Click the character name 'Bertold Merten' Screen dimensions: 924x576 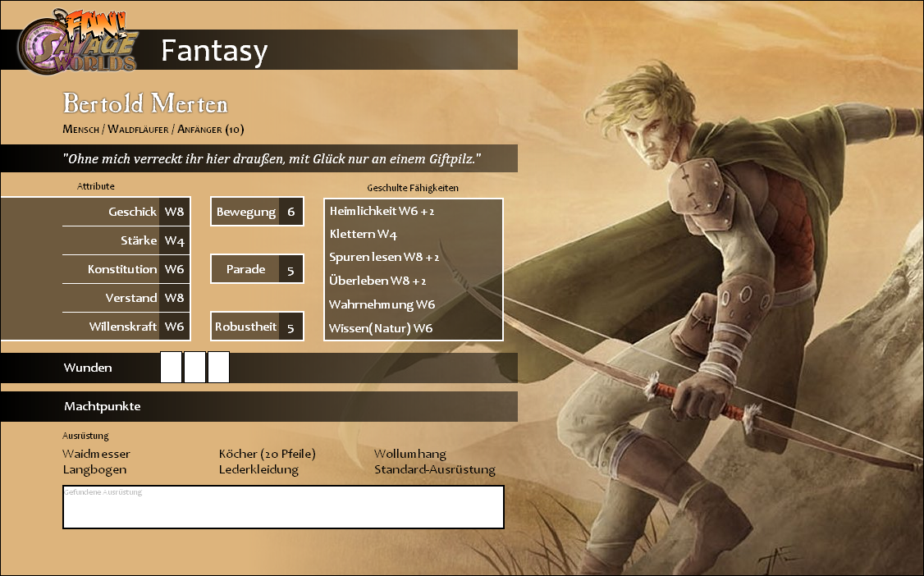tap(145, 103)
